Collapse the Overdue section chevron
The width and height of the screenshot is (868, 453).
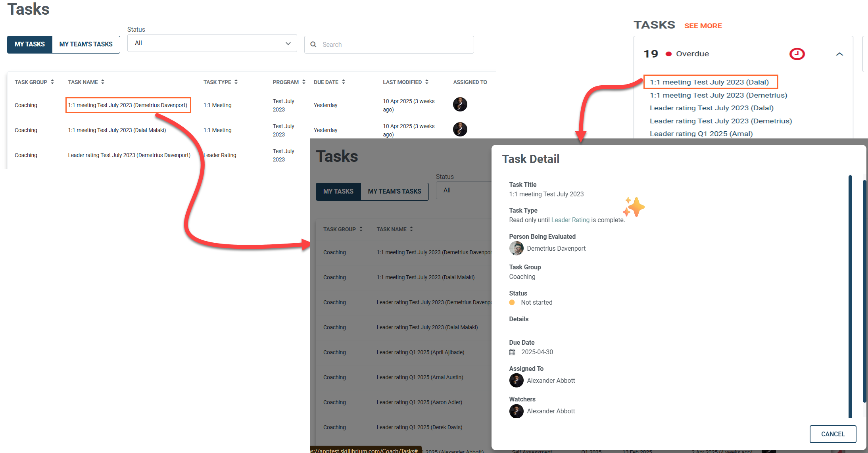coord(839,54)
